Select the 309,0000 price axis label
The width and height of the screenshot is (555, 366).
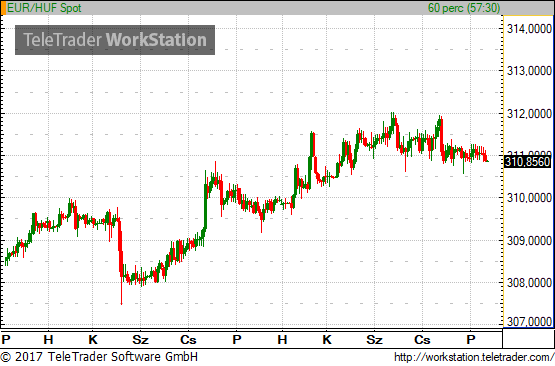tap(529, 241)
